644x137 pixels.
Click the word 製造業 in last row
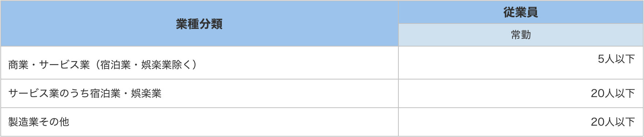[x=23, y=122]
